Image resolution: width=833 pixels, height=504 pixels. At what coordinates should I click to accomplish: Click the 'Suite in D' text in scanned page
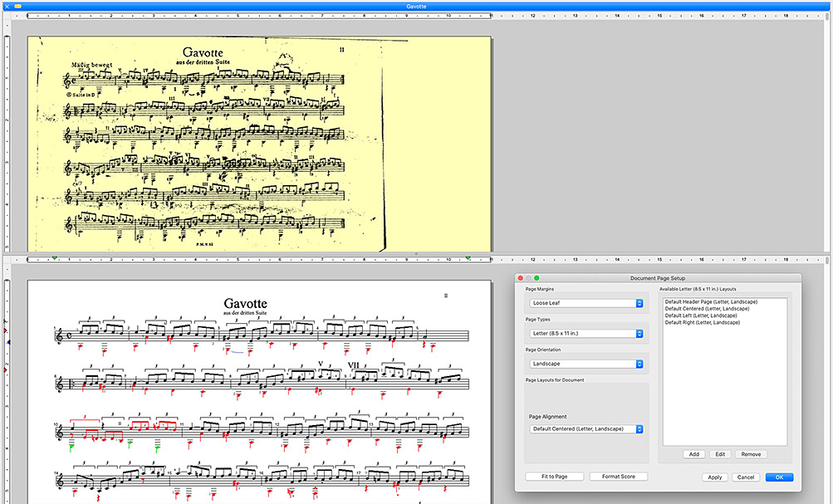[82, 95]
